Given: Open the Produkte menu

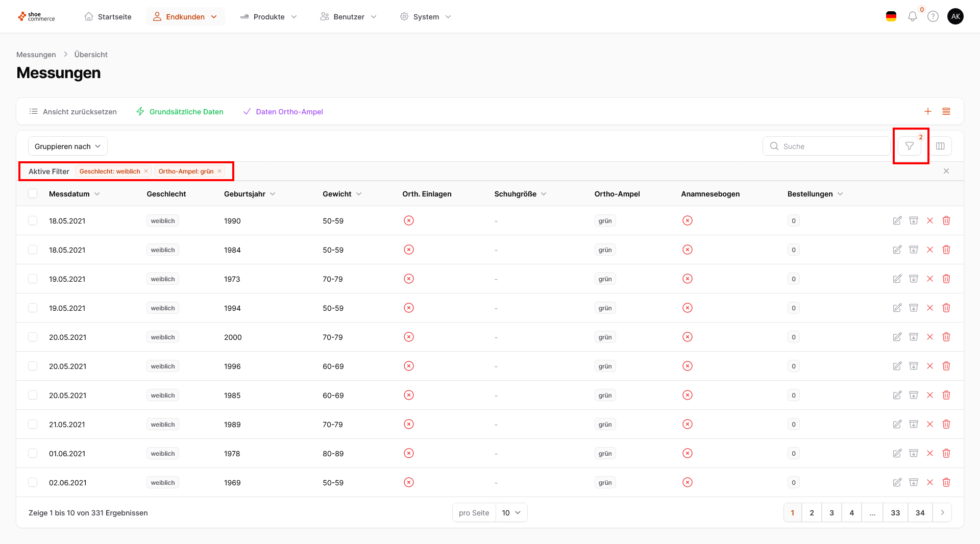Looking at the screenshot, I should [268, 17].
